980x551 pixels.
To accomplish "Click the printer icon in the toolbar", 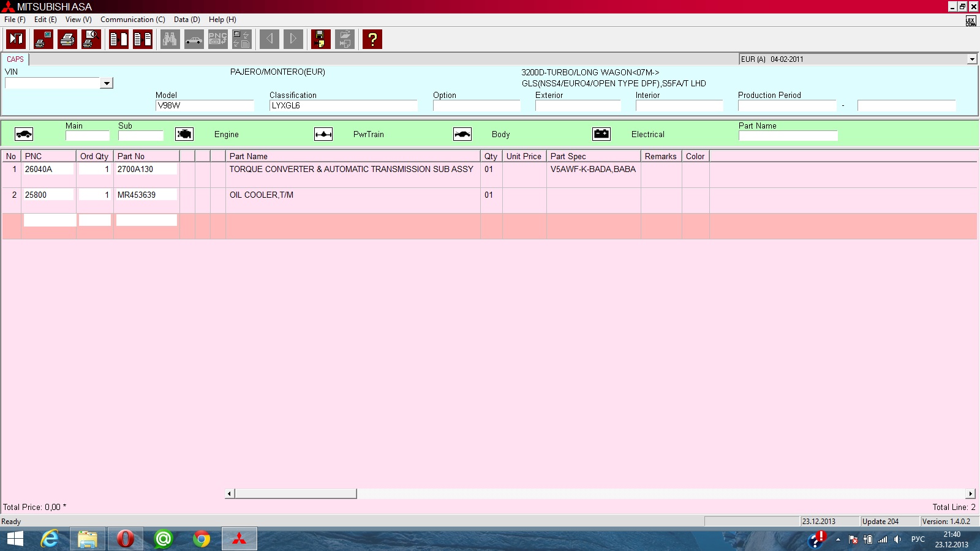I will [67, 39].
